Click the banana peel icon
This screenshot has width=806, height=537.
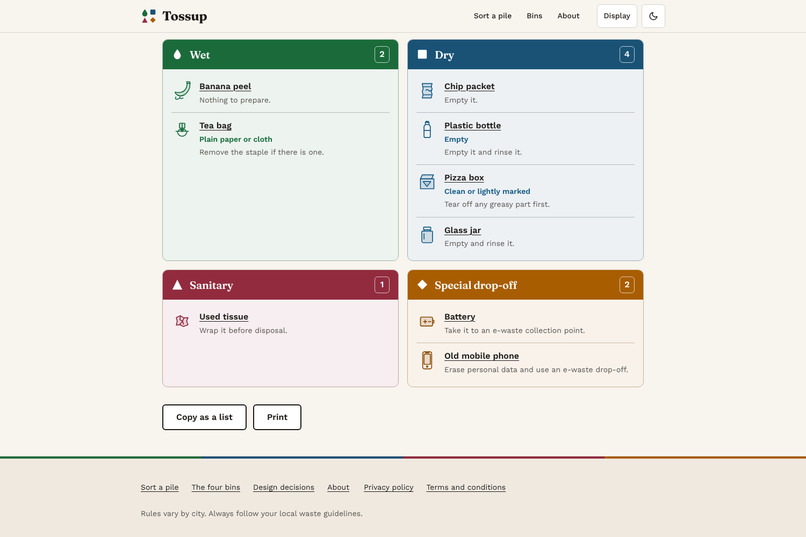(x=182, y=91)
